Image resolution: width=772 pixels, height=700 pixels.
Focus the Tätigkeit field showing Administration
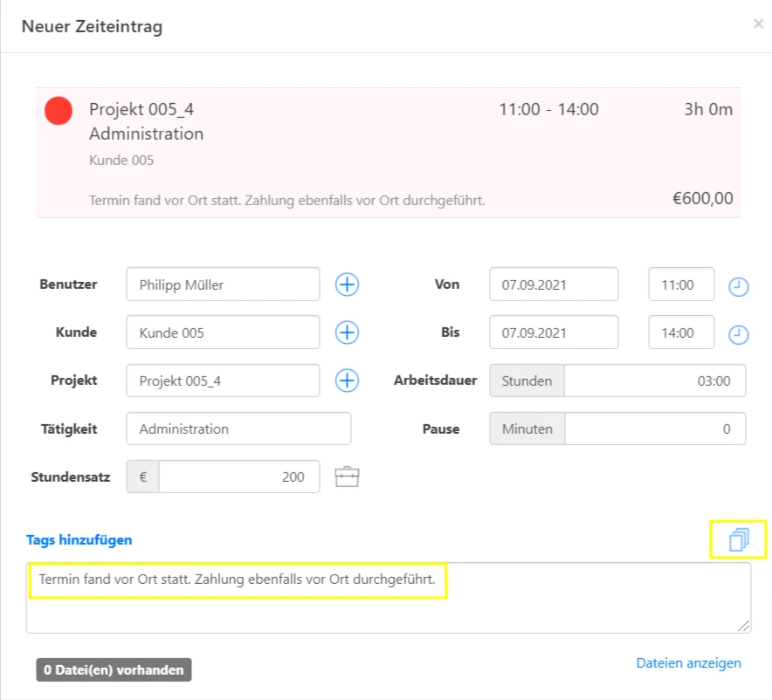238,429
